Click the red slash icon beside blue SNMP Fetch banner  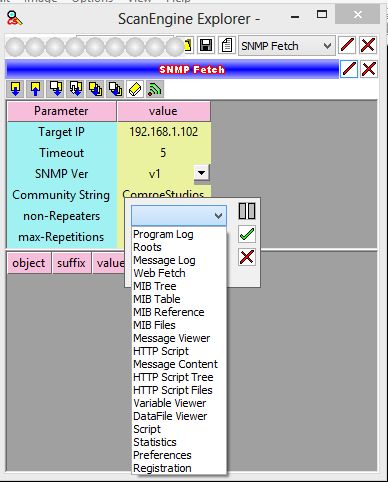pos(349,69)
